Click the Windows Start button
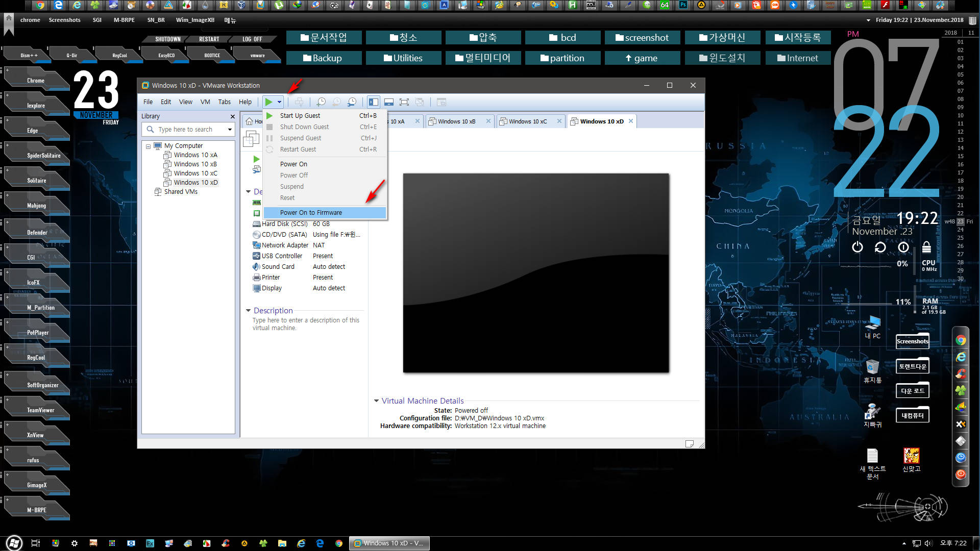Screen dimensions: 980x551 click(14, 543)
